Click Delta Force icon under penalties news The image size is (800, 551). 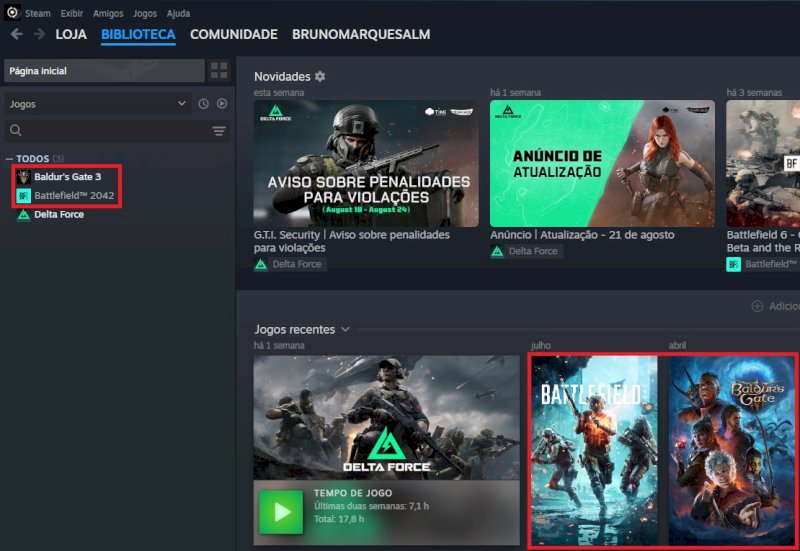(x=261, y=264)
